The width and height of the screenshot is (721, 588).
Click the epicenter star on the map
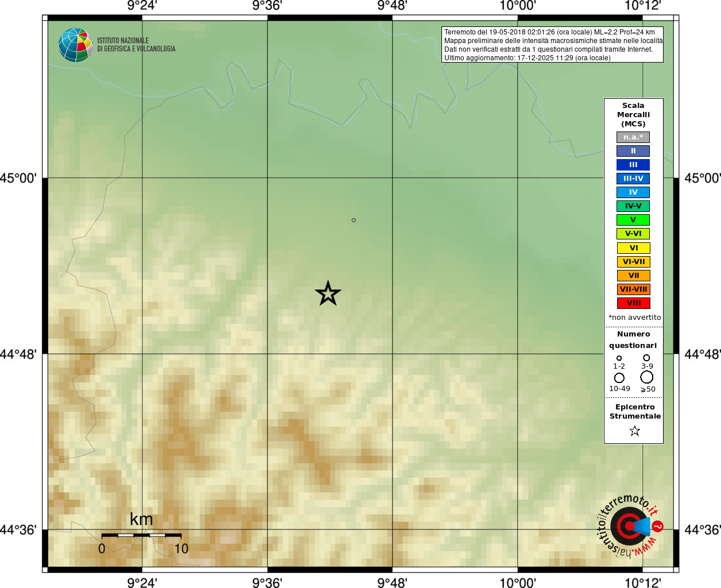click(x=328, y=293)
